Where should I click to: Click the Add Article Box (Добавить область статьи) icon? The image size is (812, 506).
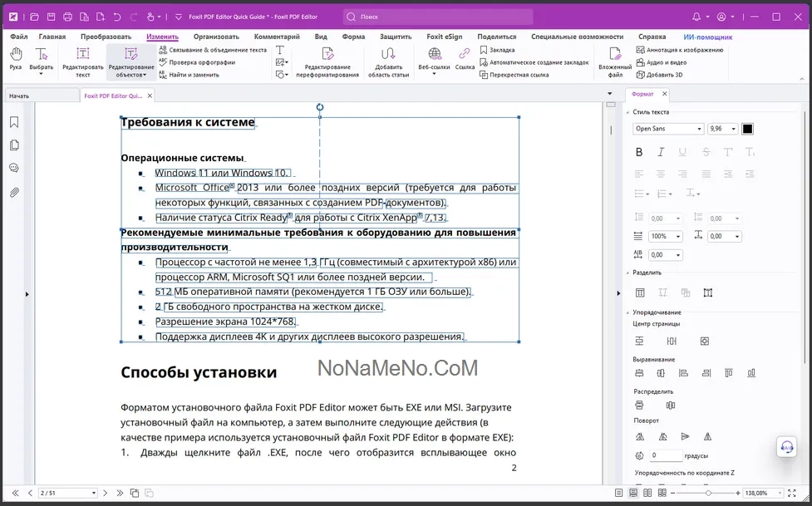[389, 61]
